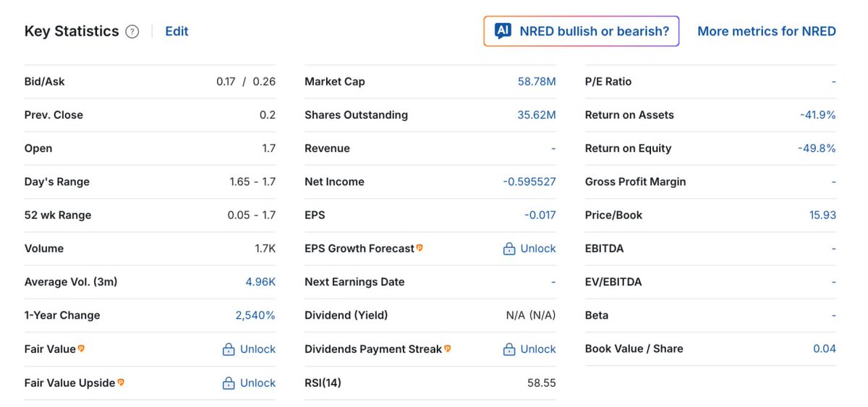Select the Market Cap label

point(335,82)
